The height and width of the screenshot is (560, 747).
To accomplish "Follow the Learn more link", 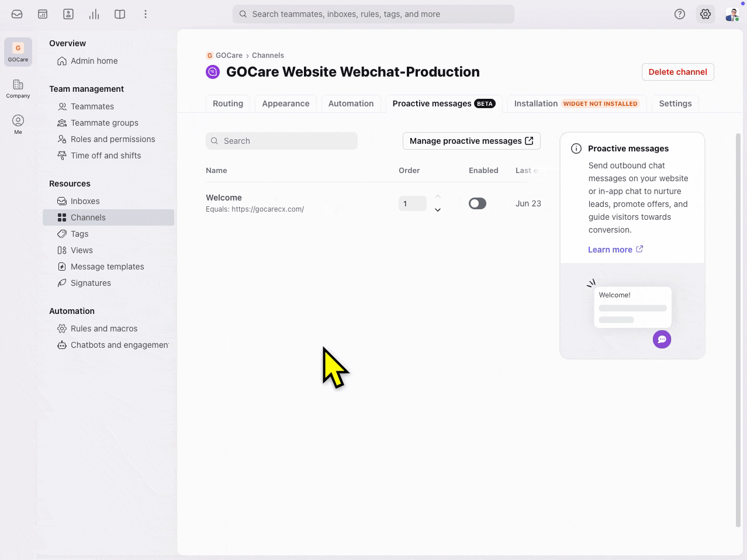I will [x=615, y=250].
